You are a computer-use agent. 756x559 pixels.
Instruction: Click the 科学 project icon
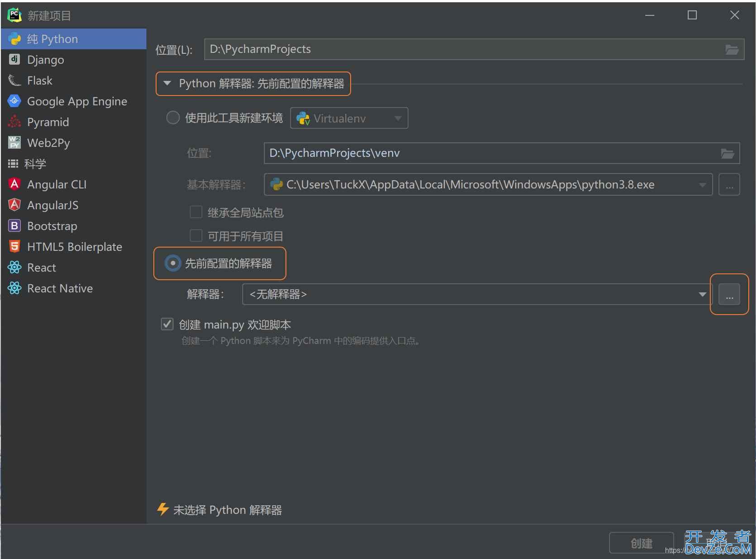(13, 163)
